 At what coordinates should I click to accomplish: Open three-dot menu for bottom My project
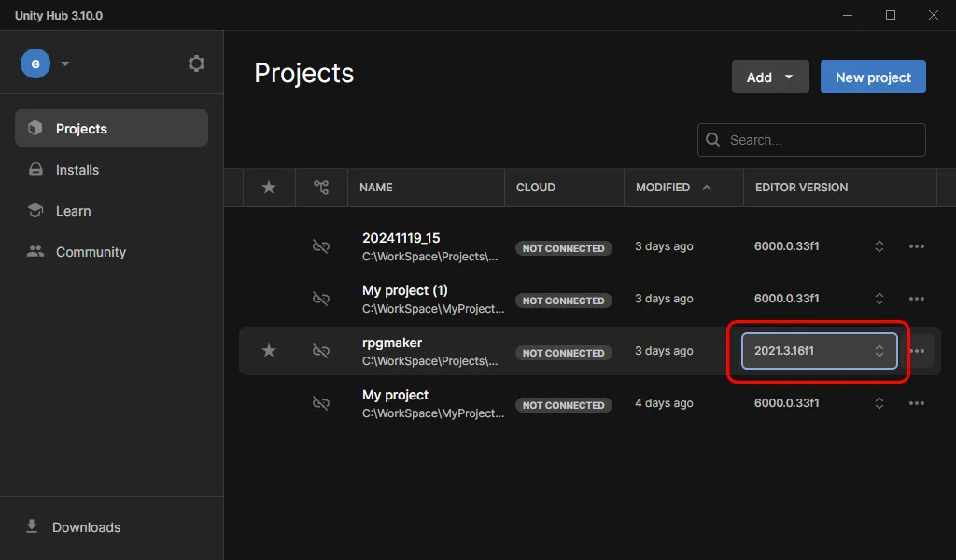(917, 403)
